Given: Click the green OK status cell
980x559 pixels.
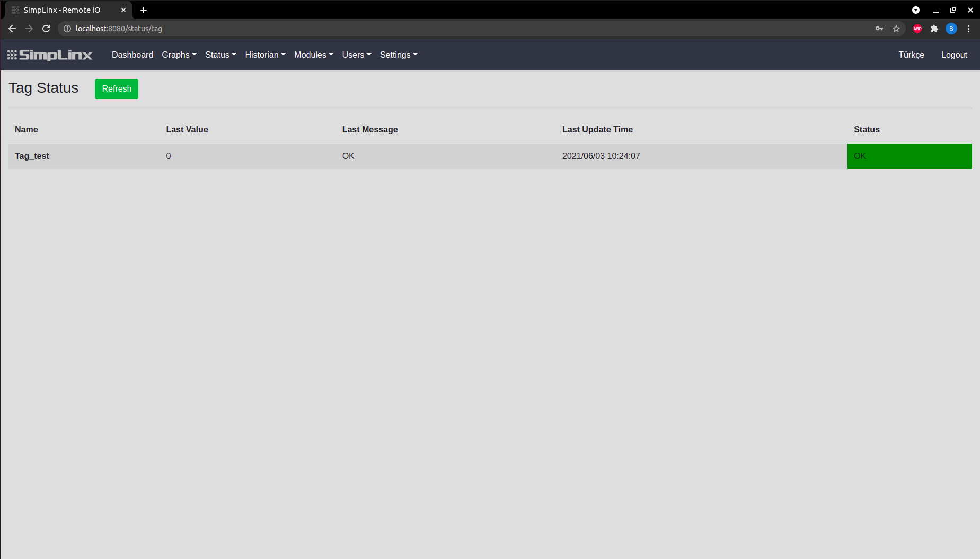Looking at the screenshot, I should click(910, 156).
